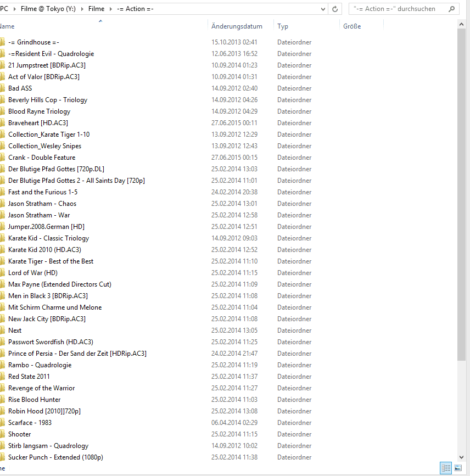
Task: Select Beverly Hills Cop - Triology
Action: click(48, 100)
